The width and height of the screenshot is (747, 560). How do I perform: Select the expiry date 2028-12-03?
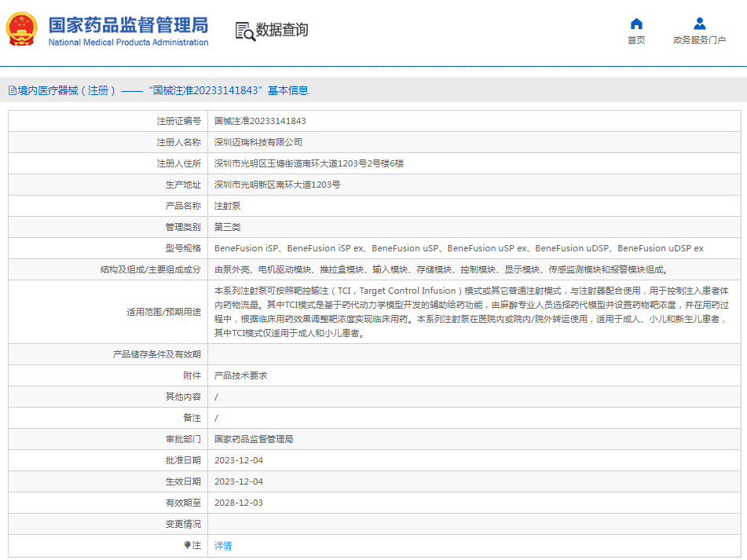coord(239,503)
